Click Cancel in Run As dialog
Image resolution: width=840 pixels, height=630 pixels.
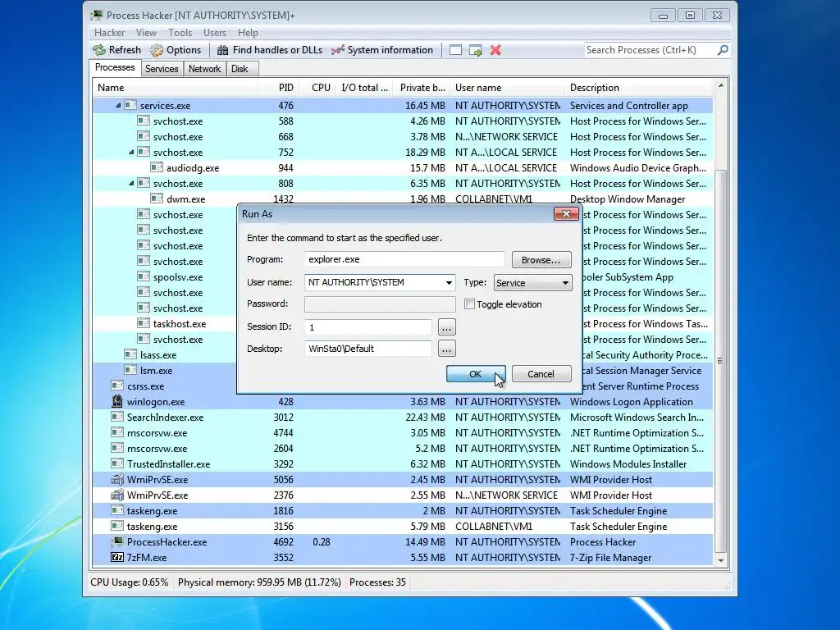coord(541,374)
